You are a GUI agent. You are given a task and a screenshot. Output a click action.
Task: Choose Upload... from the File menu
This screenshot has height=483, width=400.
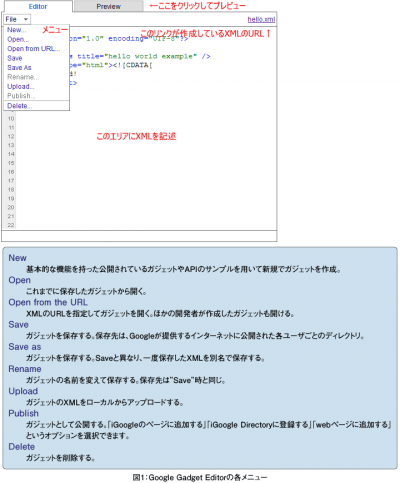click(x=21, y=87)
